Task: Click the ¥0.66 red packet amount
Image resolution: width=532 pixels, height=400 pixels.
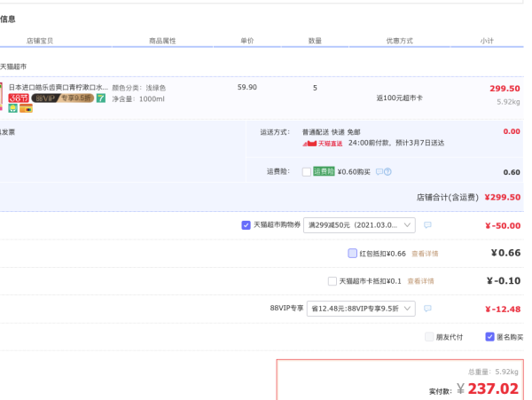Action: [x=505, y=253]
